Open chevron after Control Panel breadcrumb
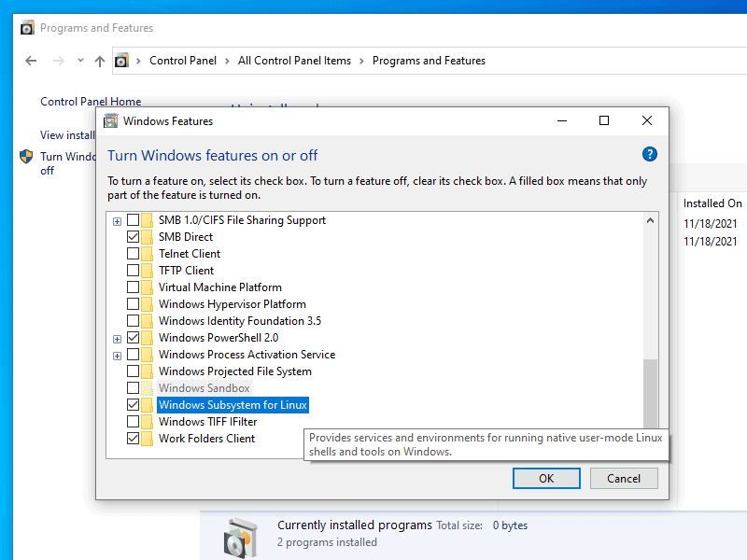This screenshot has width=747, height=560. 227,61
